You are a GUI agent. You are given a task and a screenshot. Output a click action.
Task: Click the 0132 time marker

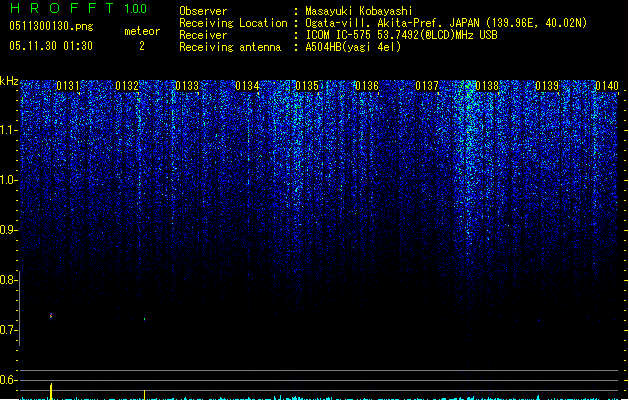127,86
